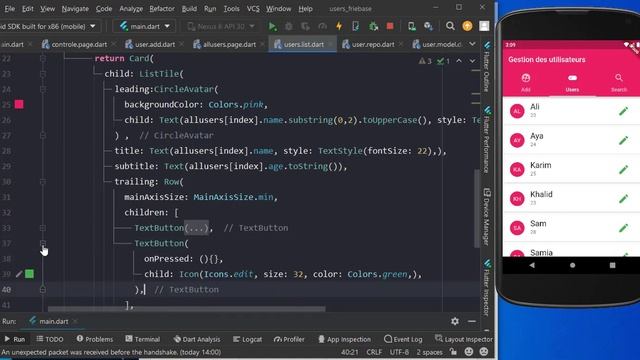Tap the emulator back navigation button

coord(532,265)
